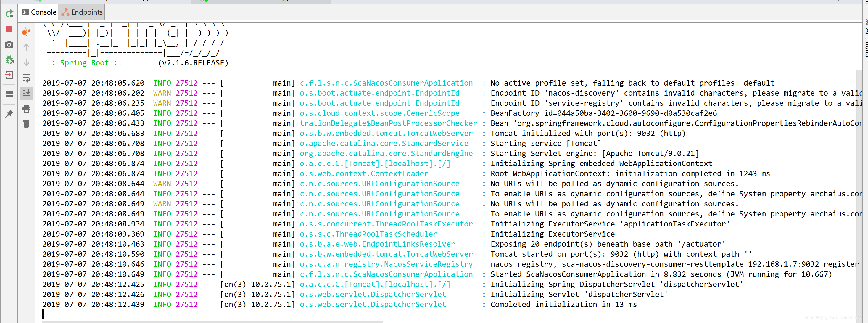Print the console output with the printer icon
Screen dimensions: 868x323
[26, 109]
